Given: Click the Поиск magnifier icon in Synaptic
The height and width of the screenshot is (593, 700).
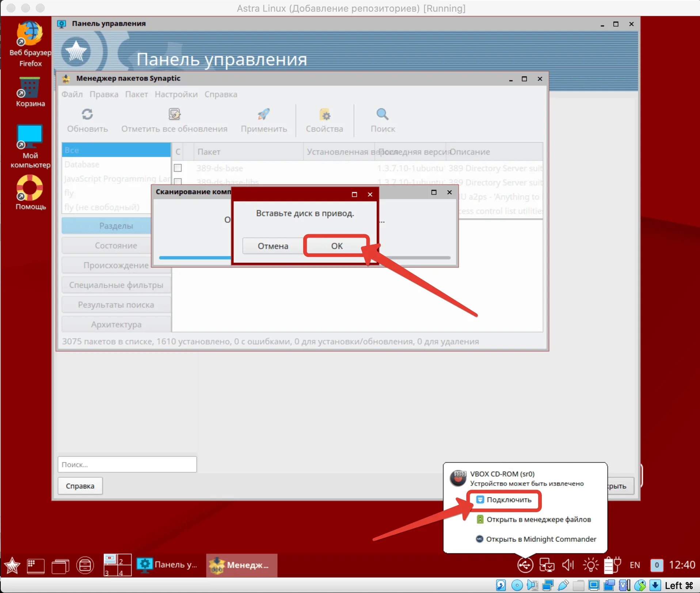Looking at the screenshot, I should (x=383, y=114).
